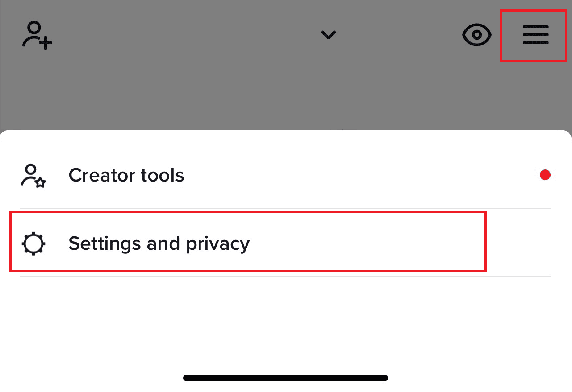
Task: Tap the blank sheet area below Settings and privacy
Action: [286, 321]
